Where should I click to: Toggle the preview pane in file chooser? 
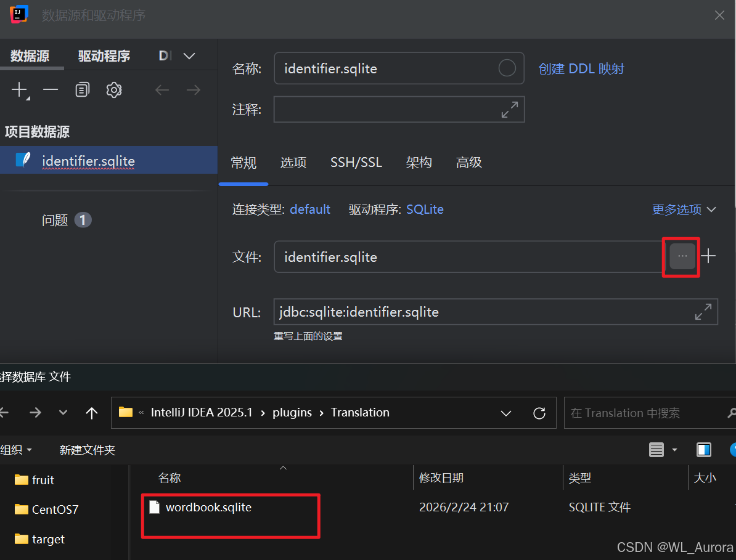pyautogui.click(x=703, y=450)
